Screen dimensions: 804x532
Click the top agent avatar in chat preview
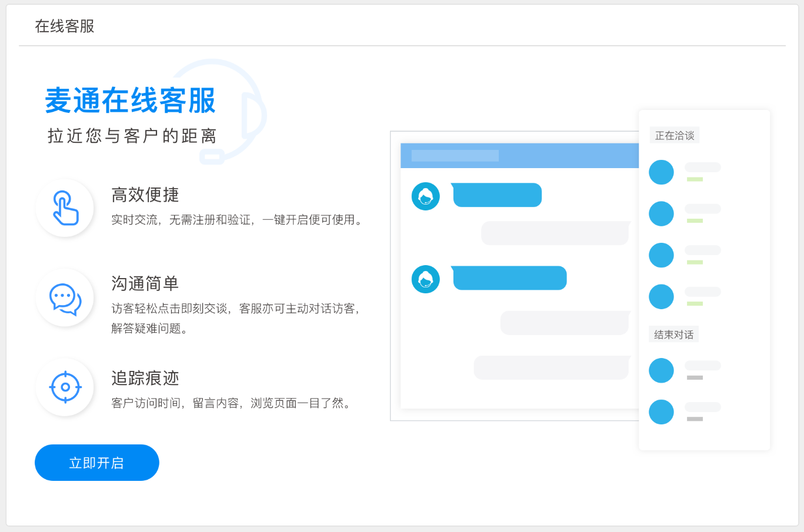426,196
